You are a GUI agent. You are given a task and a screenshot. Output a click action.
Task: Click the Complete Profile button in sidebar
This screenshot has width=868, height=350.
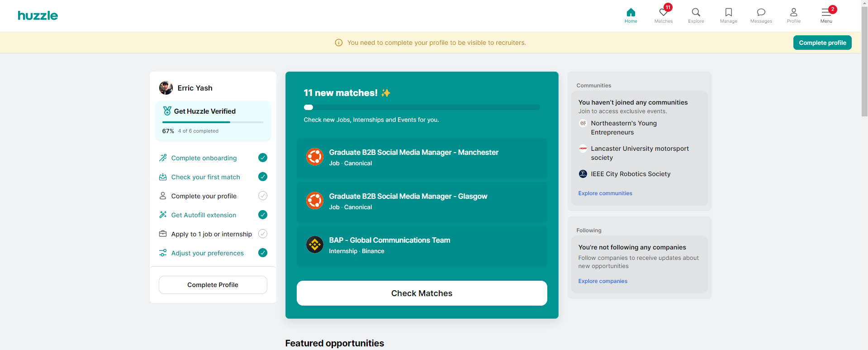(x=213, y=285)
